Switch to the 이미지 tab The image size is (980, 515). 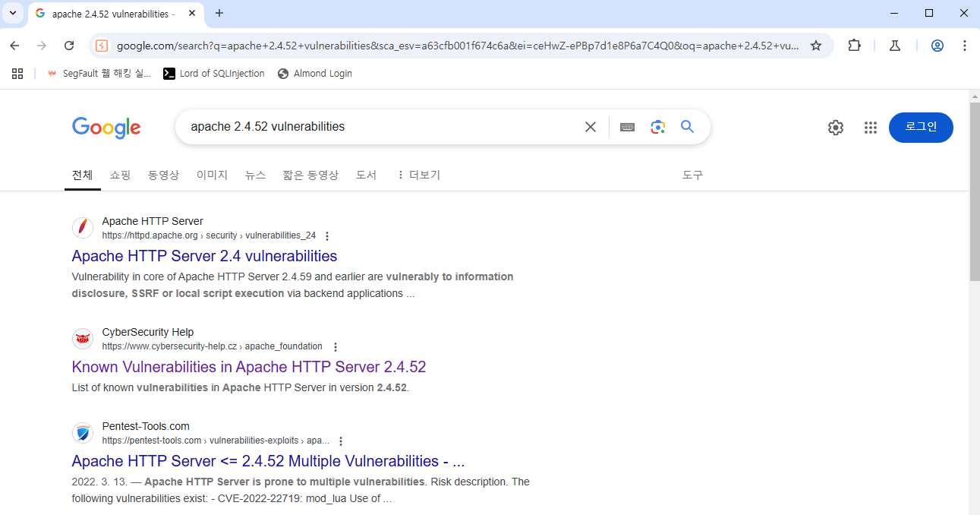point(212,175)
